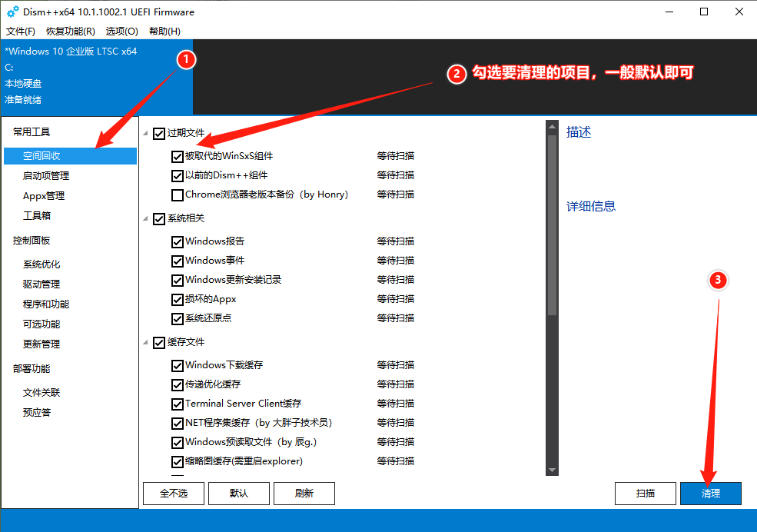Screen dimensions: 757x532
Task: Uncheck 传递优化缓存
Action: pyautogui.click(x=178, y=384)
